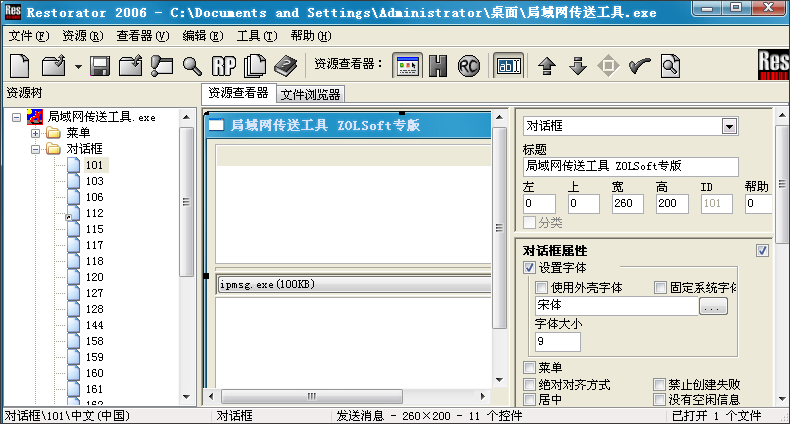This screenshot has height=424, width=790.
Task: Open the 对话框 type dropdown
Action: [x=729, y=126]
